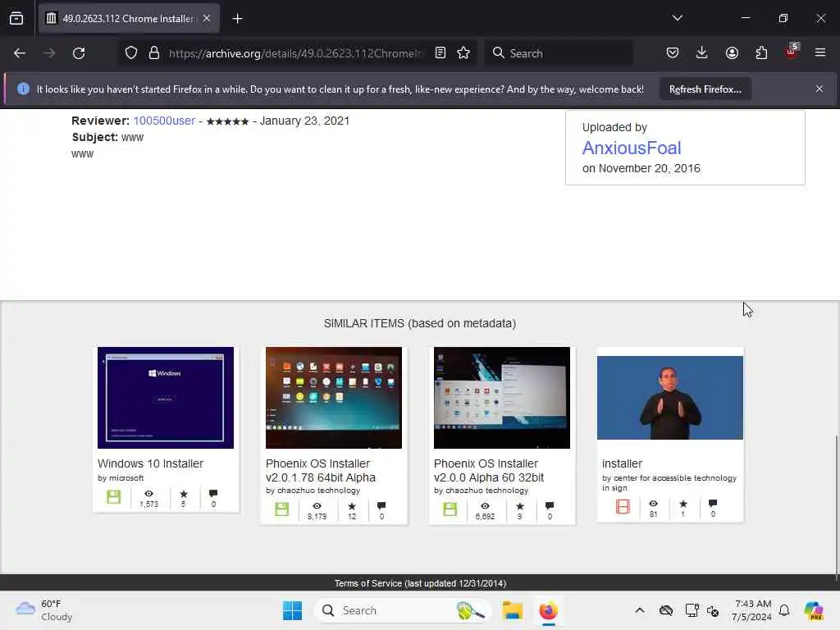This screenshot has height=630, width=840.
Task: Click the red uBlock extension icon
Action: point(792,52)
